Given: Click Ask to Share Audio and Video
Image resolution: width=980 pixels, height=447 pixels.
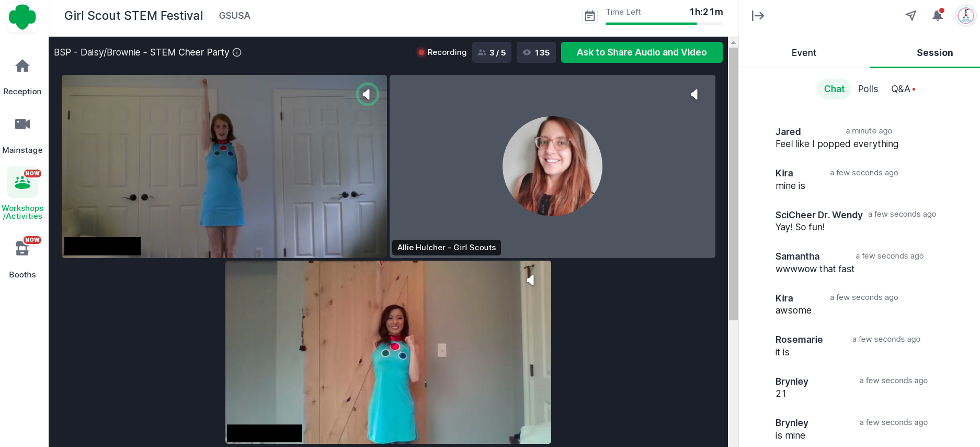Looking at the screenshot, I should [x=641, y=52].
